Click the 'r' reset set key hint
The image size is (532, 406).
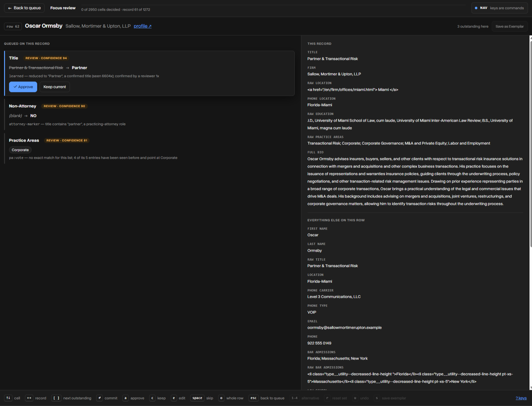click(x=327, y=398)
